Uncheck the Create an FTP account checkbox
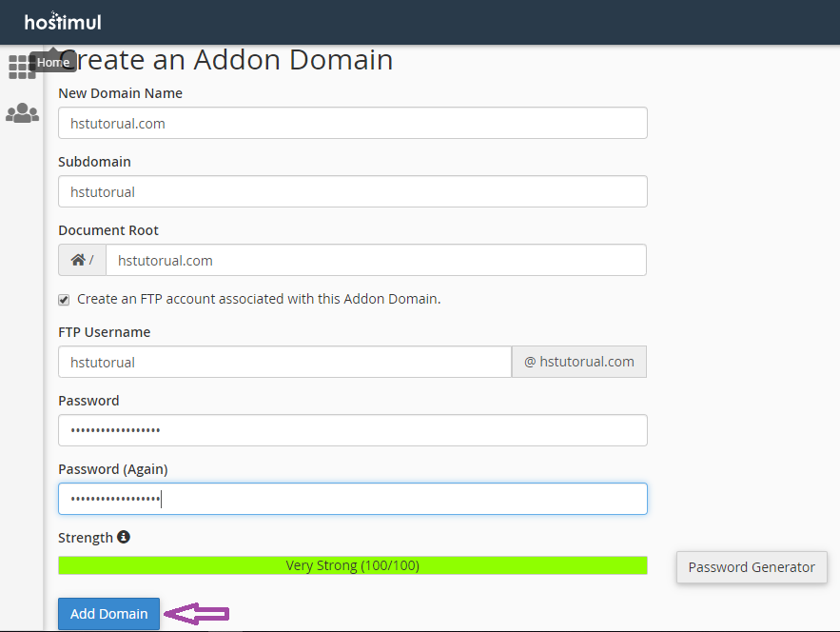 tap(64, 299)
